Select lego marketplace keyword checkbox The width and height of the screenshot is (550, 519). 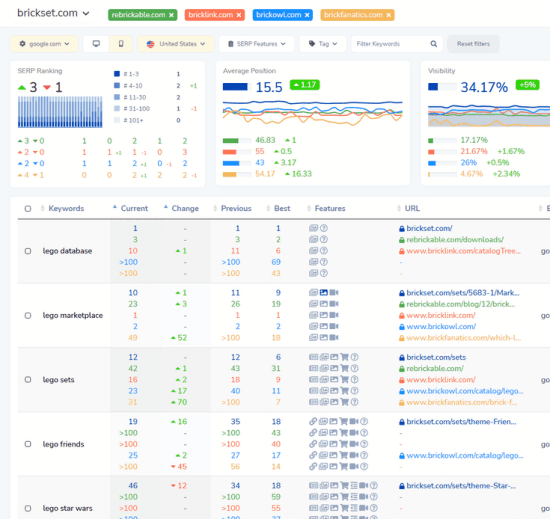(28, 316)
